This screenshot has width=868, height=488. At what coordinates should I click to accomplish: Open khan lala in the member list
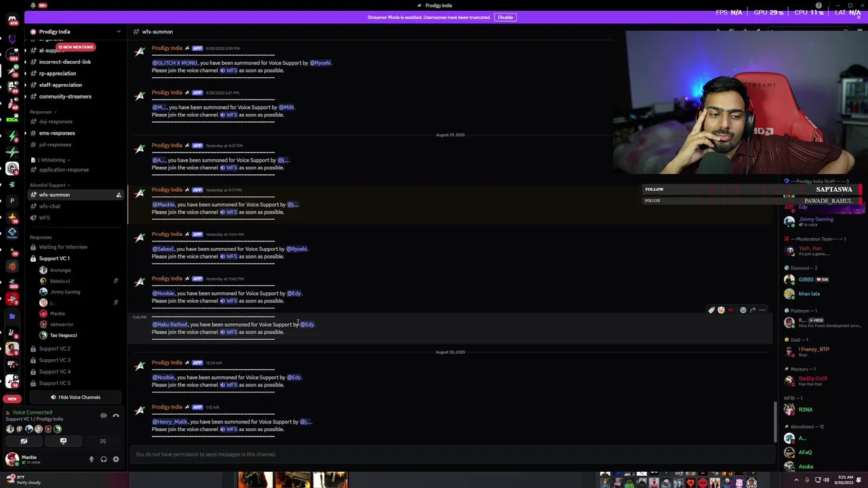pos(809,293)
